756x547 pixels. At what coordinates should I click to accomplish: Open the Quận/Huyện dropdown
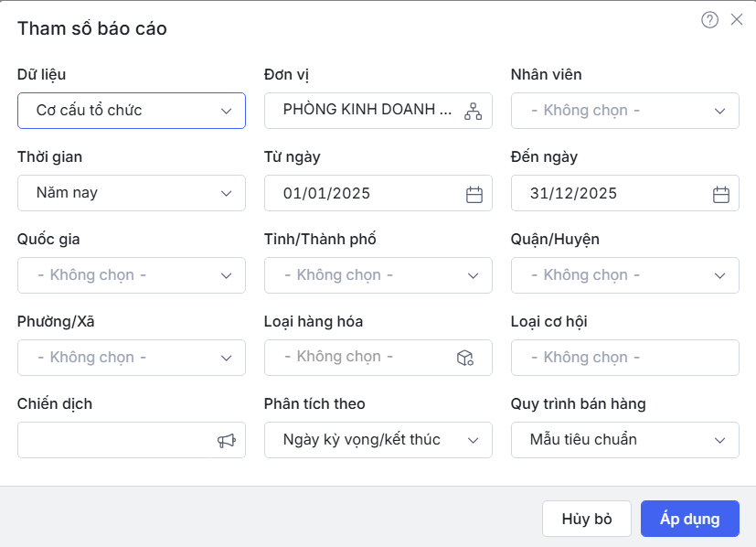[x=625, y=275]
